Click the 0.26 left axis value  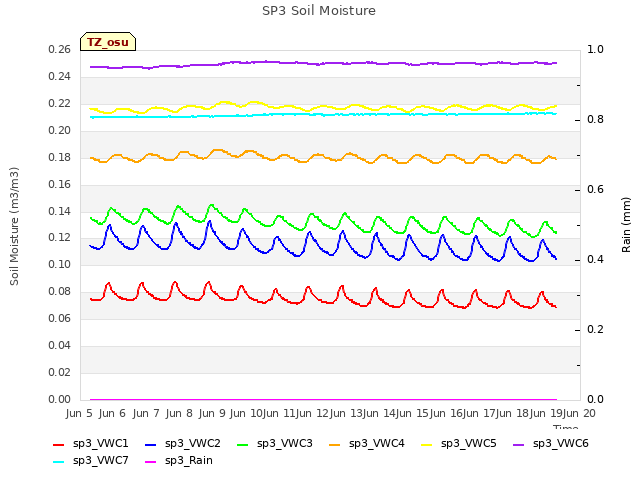[60, 50]
